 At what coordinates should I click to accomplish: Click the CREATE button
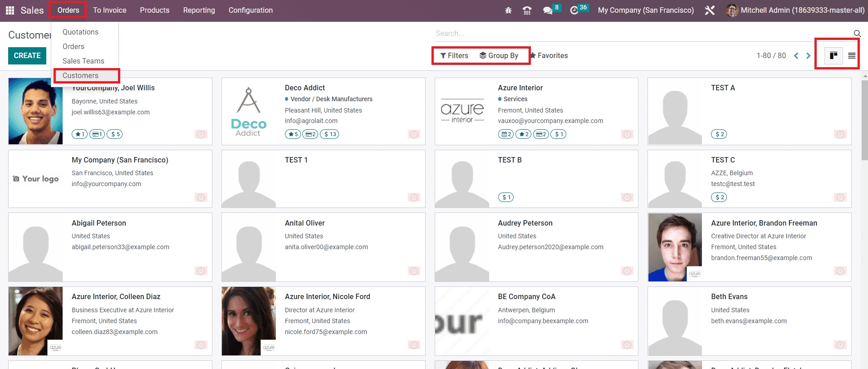[x=27, y=55]
